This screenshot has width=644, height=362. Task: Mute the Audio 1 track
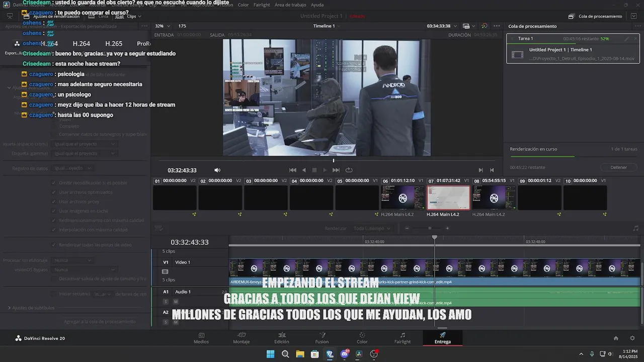pos(176,302)
